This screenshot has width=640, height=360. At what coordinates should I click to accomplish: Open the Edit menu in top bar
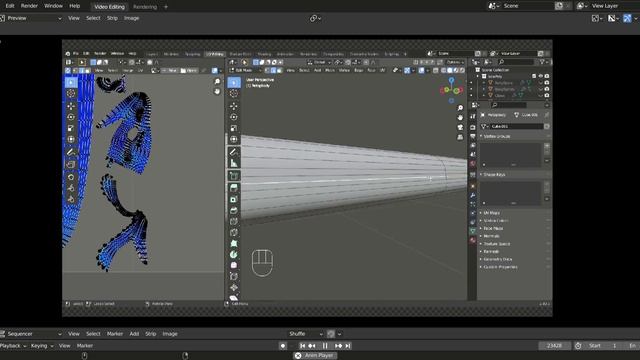coord(10,6)
